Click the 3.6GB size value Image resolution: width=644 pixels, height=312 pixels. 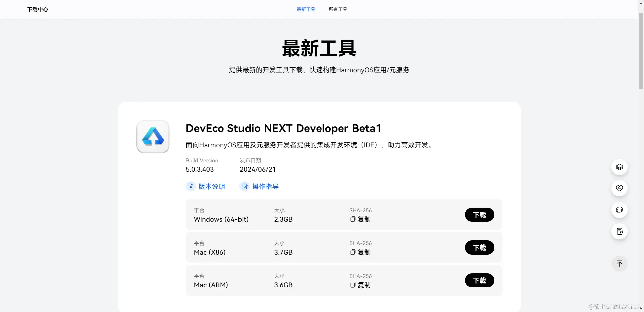point(283,285)
